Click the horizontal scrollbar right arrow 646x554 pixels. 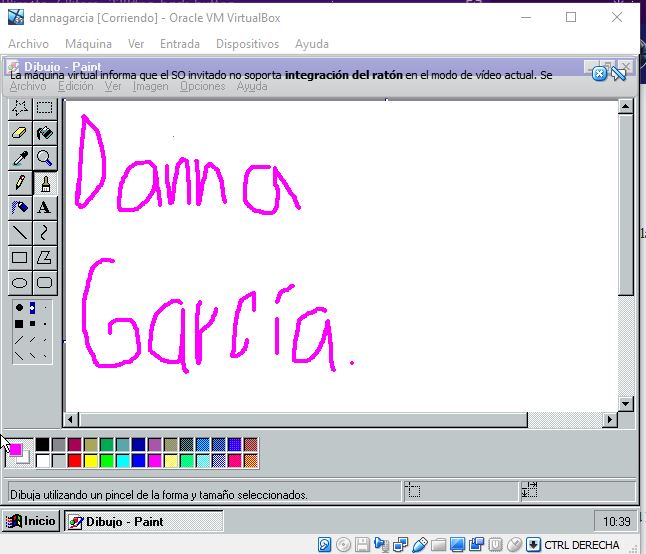[x=610, y=420]
